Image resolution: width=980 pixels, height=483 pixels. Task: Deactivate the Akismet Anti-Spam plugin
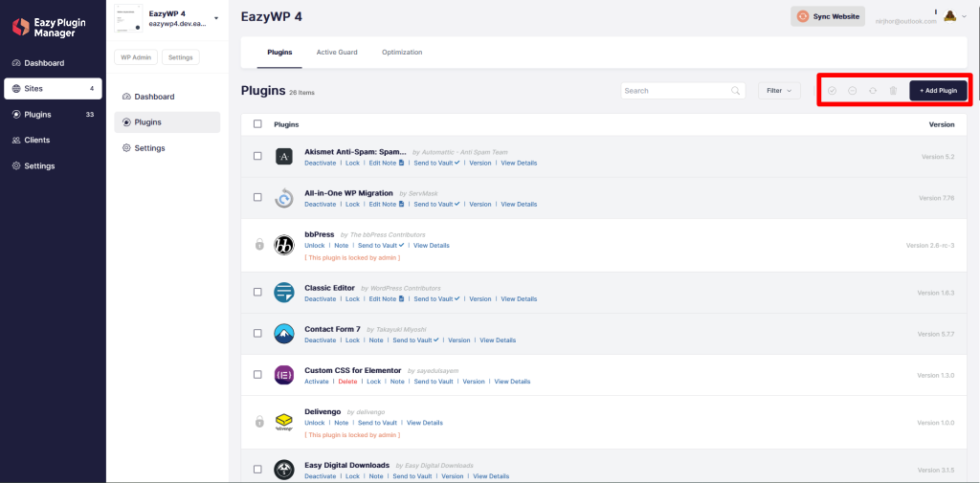(320, 164)
